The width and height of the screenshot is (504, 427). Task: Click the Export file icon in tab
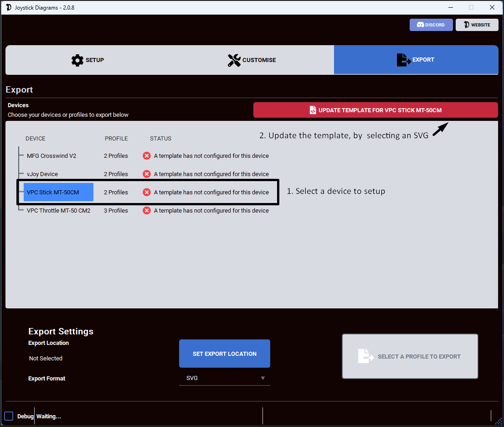coord(403,60)
